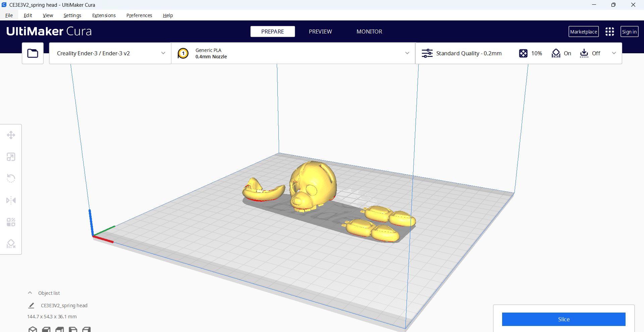Open the Edit menu

(x=28, y=15)
